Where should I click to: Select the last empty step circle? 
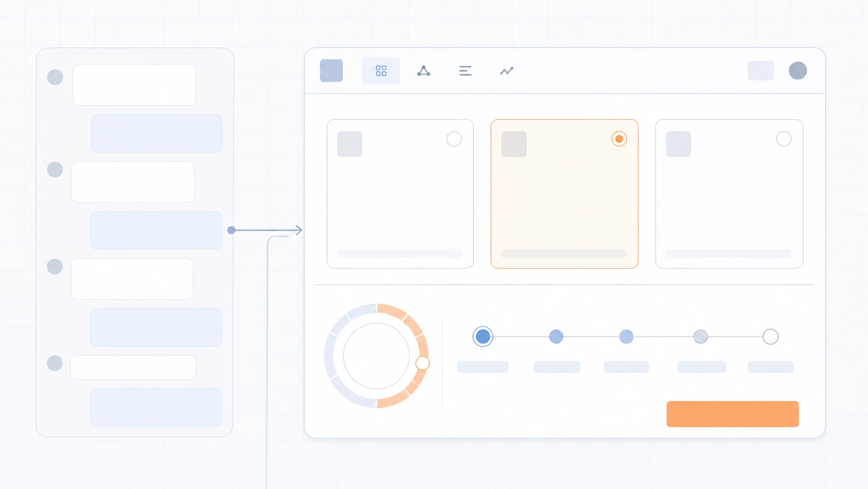pyautogui.click(x=770, y=337)
